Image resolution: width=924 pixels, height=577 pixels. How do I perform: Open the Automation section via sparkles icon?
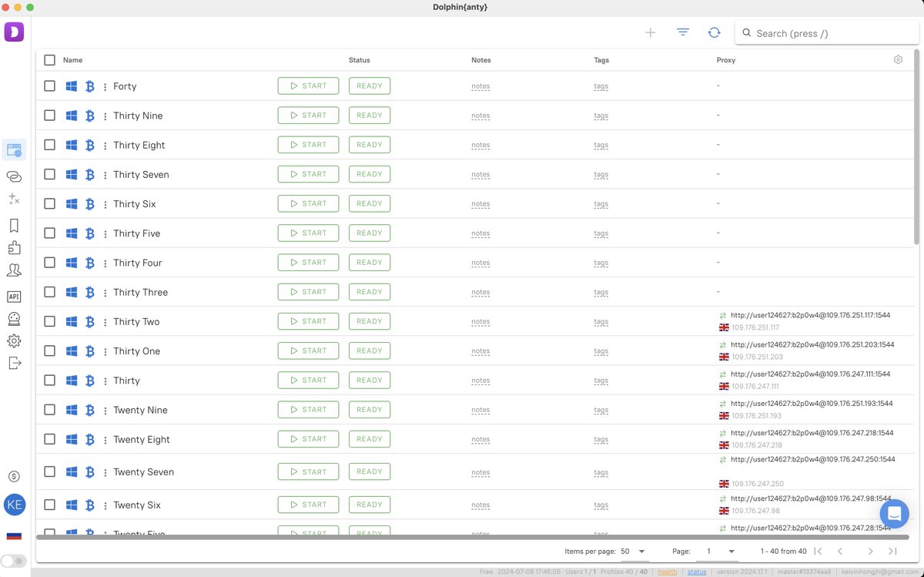pyautogui.click(x=14, y=199)
